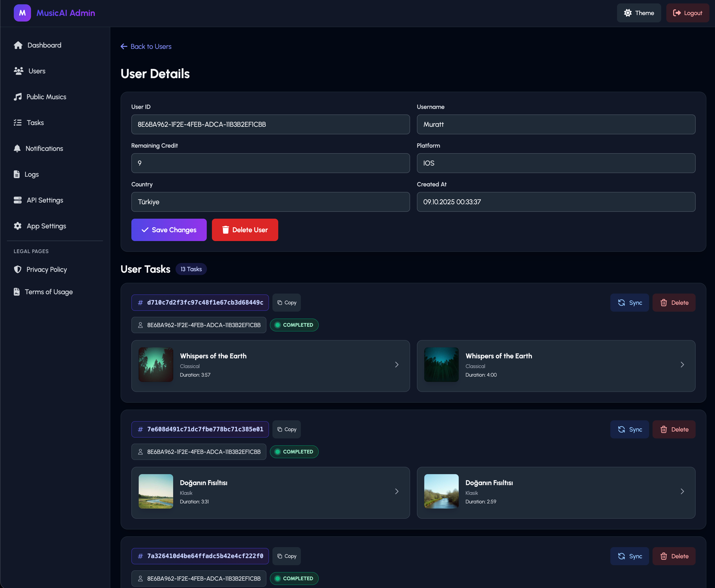Focus the Country field showing Türkiye
This screenshot has width=715, height=588.
270,202
